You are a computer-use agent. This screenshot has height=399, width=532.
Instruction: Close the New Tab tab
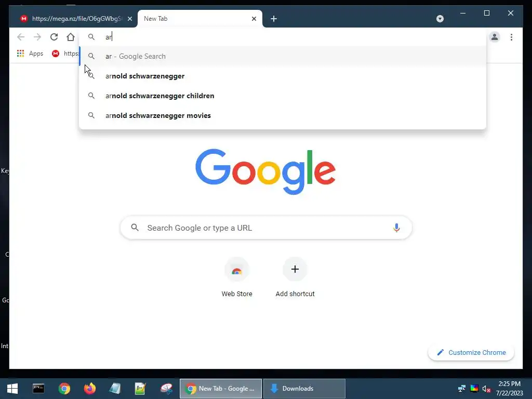(x=254, y=19)
